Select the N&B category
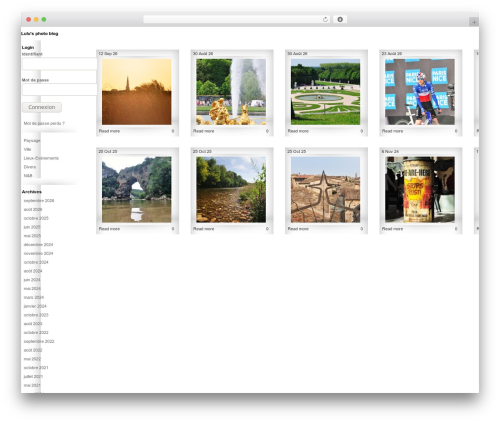This screenshot has height=423, width=500. [28, 175]
